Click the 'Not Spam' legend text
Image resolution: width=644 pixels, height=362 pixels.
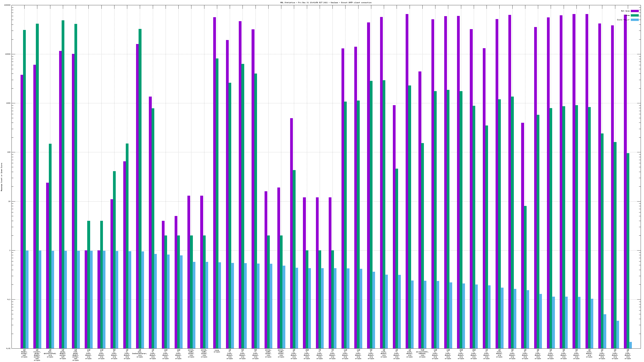625,11
